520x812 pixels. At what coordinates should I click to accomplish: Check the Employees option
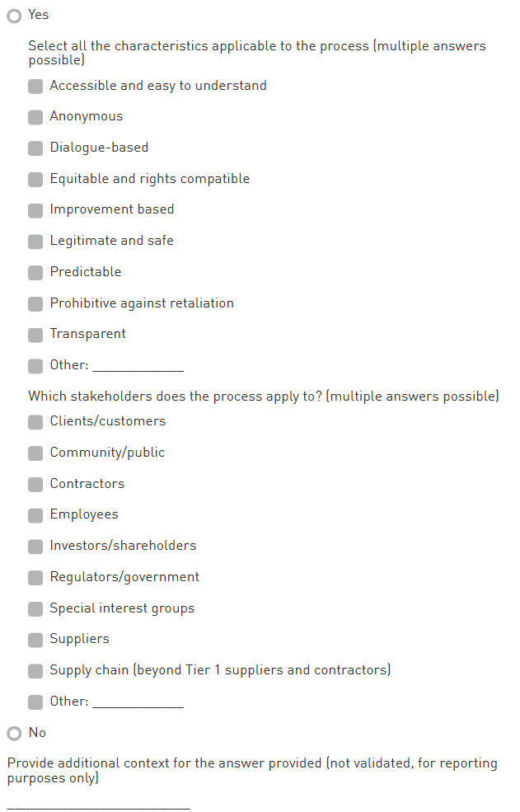(35, 515)
